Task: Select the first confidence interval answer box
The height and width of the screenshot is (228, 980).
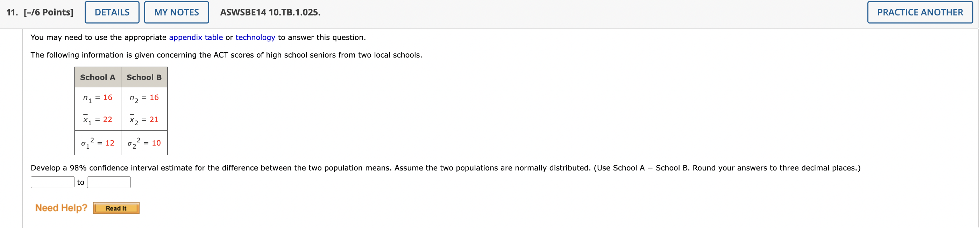Action: point(52,182)
